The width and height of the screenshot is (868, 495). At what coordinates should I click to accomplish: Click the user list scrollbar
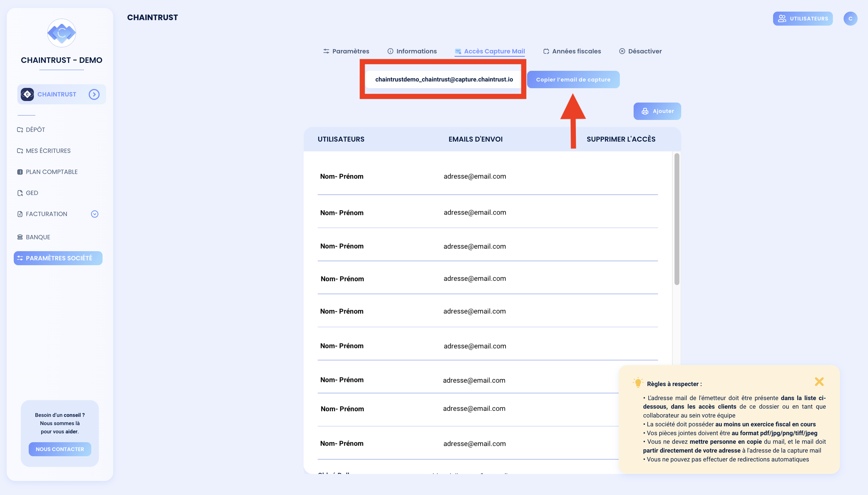pyautogui.click(x=677, y=219)
